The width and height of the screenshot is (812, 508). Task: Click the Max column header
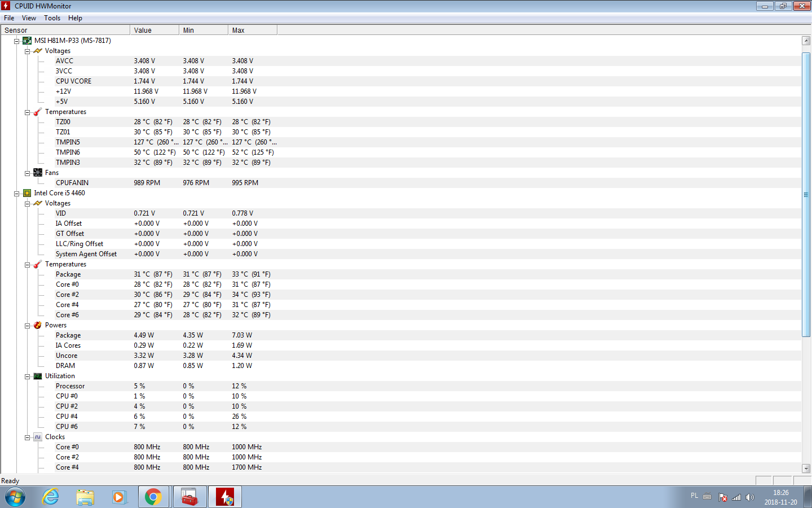pyautogui.click(x=253, y=30)
